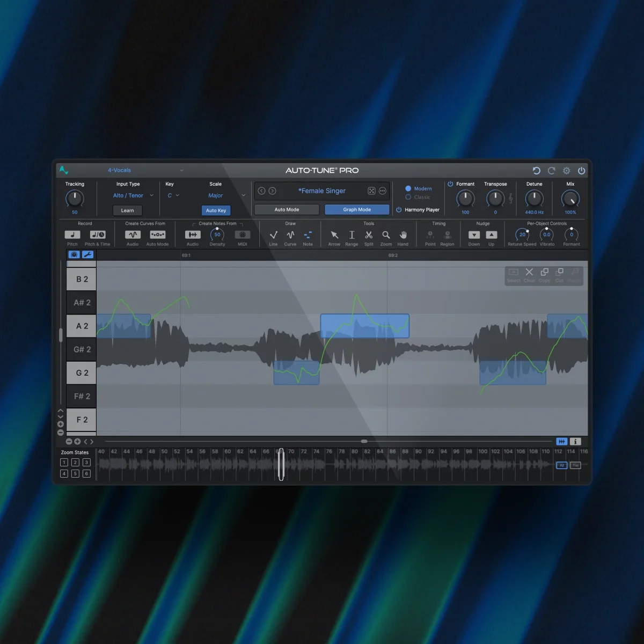Select the Curve draw tool

click(290, 235)
